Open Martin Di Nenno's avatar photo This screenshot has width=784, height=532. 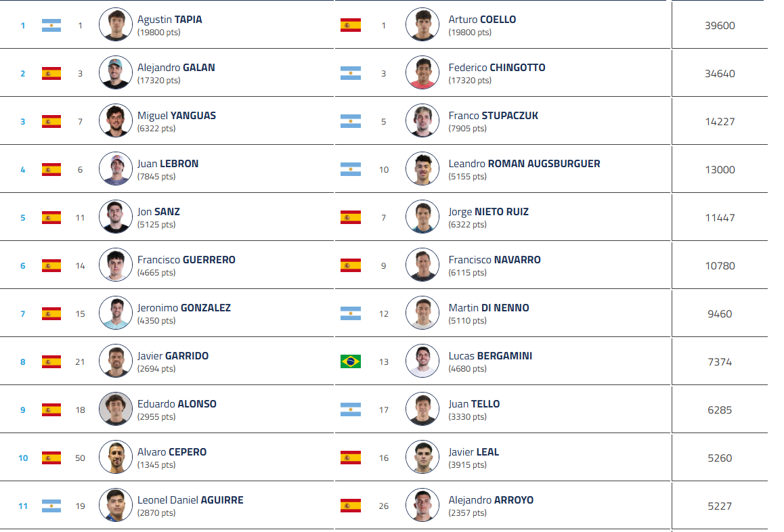pos(422,313)
